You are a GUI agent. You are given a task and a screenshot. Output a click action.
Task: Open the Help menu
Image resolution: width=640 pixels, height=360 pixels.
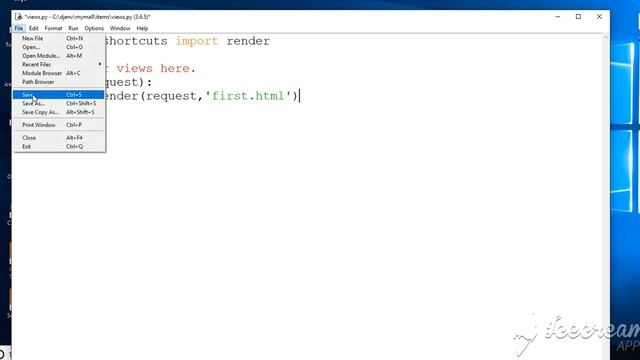click(x=142, y=28)
